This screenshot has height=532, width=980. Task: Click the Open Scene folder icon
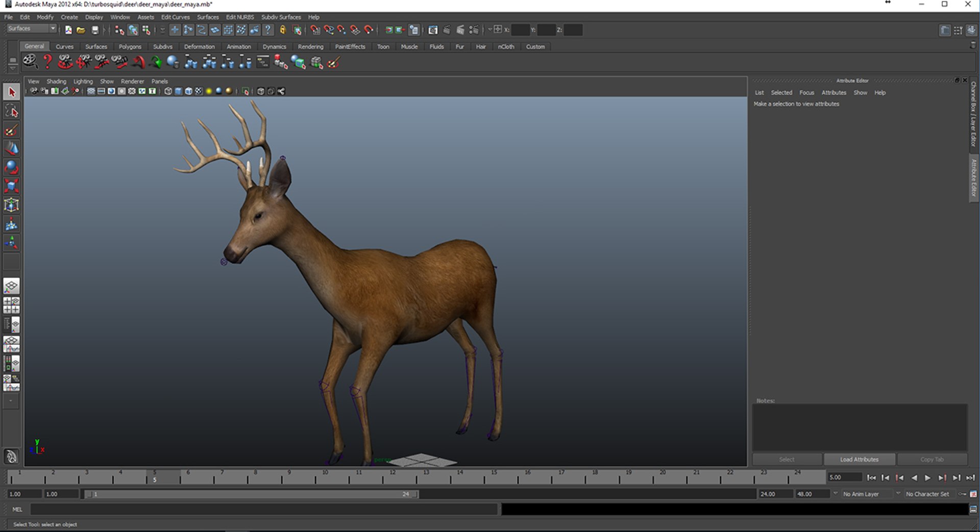(x=81, y=30)
